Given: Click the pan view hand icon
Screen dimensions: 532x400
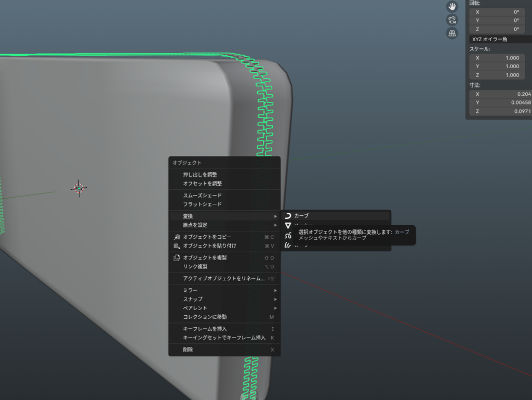Looking at the screenshot, I should click(452, 6).
